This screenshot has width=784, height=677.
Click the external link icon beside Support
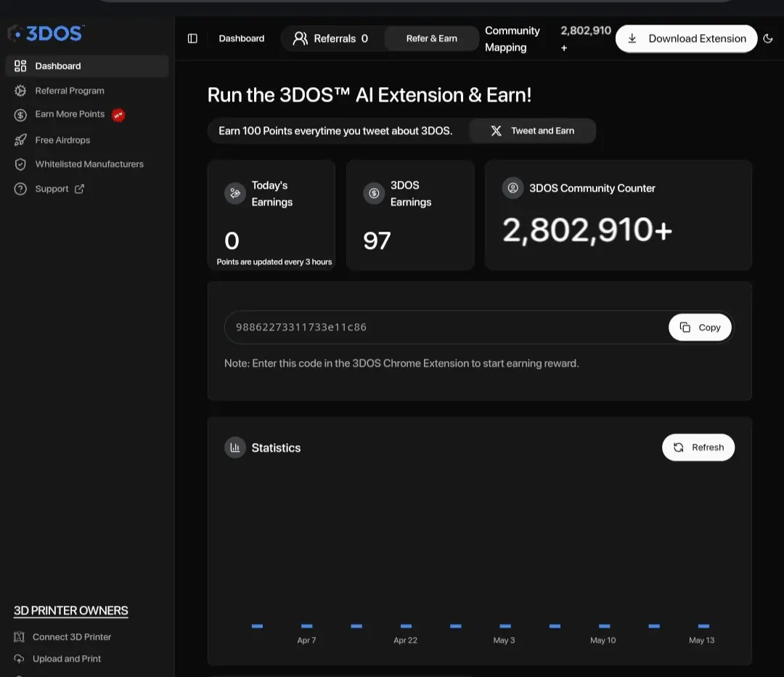(80, 189)
